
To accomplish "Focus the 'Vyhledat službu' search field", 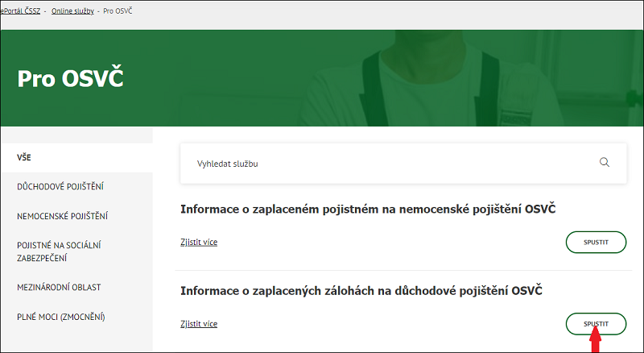I will point(386,163).
